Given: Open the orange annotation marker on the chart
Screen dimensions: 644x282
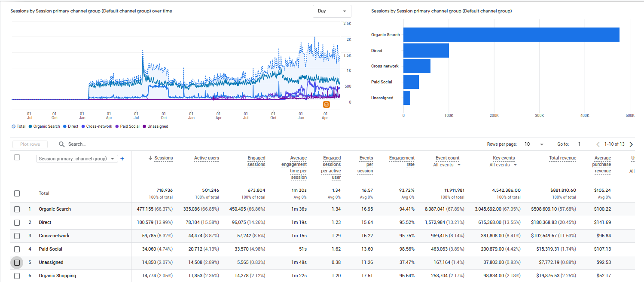Looking at the screenshot, I should coord(327,104).
